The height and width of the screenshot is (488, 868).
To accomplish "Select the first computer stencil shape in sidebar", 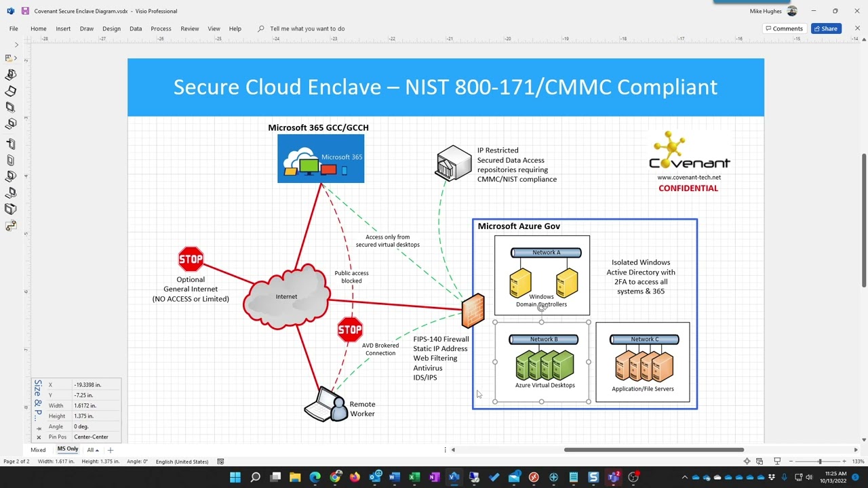I will tap(11, 75).
